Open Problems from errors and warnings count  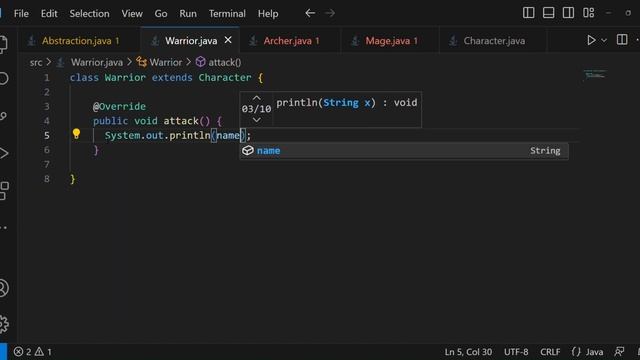point(32,352)
